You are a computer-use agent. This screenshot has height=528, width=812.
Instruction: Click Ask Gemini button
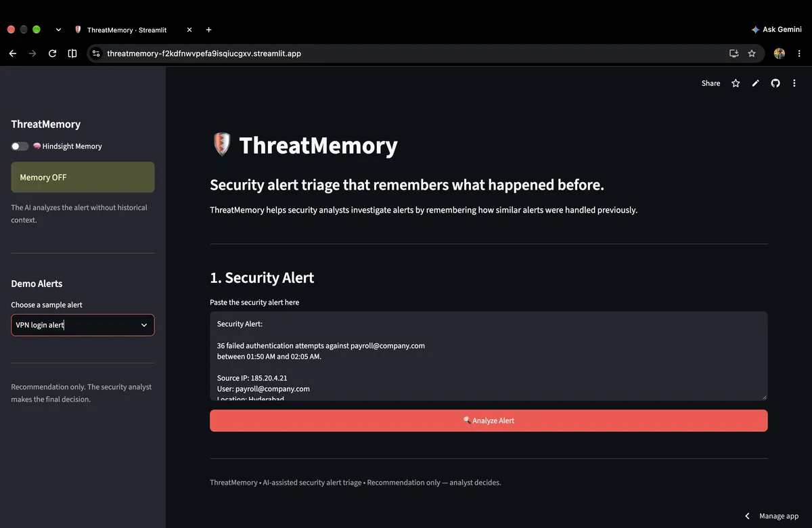click(x=776, y=30)
